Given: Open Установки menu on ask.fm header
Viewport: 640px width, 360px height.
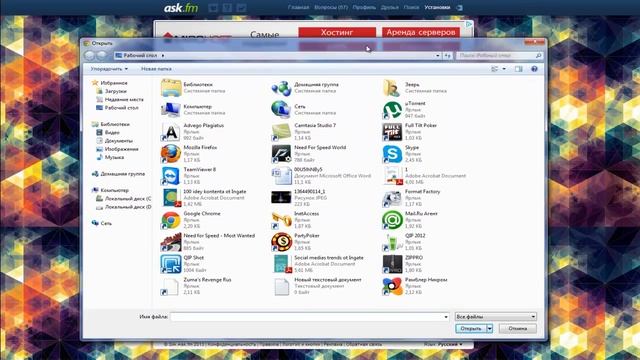Looking at the screenshot, I should [437, 7].
